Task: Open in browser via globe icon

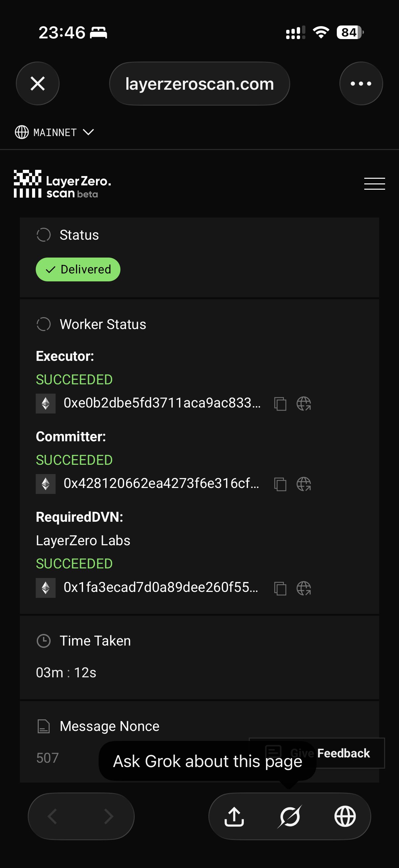Action: (345, 816)
